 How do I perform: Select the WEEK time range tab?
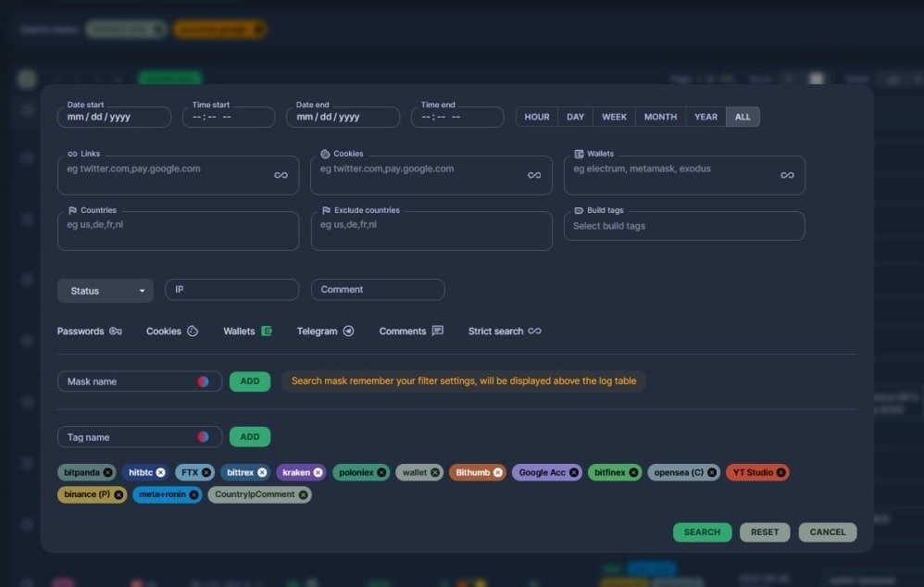coord(614,117)
